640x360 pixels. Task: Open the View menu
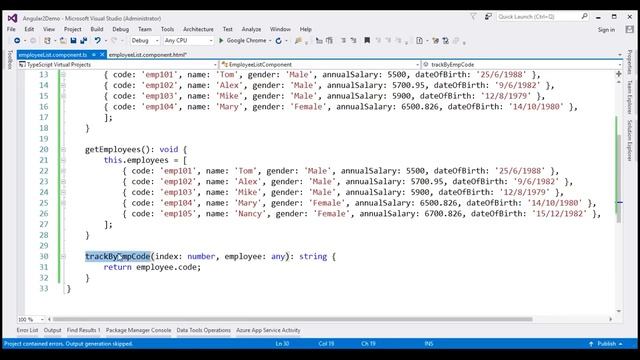click(x=49, y=29)
